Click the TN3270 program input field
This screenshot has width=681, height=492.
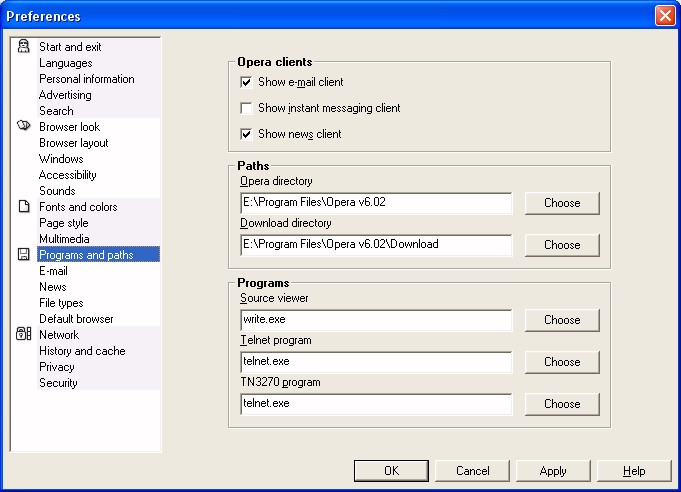click(376, 404)
